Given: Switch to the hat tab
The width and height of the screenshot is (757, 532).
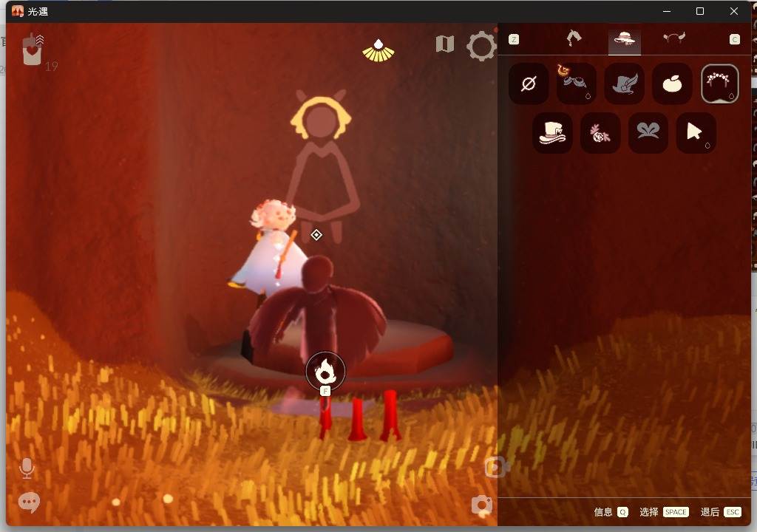Looking at the screenshot, I should [624, 39].
